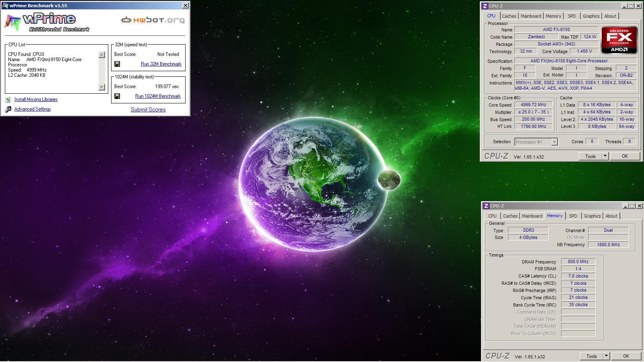This screenshot has width=644, height=362.
Task: Run the 32M Benchmark
Action: (161, 64)
